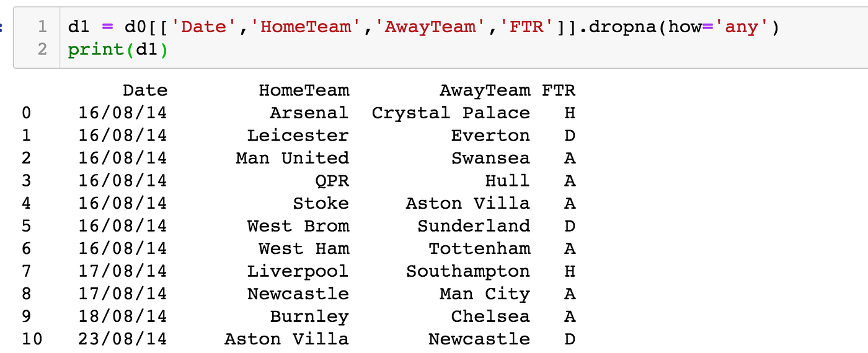
Task: Click line number 2 in code gutter
Action: pyautogui.click(x=42, y=50)
